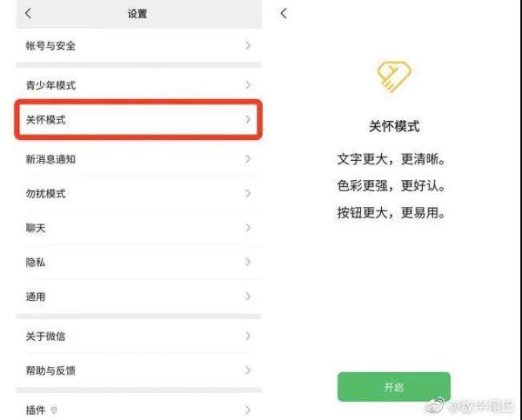The width and height of the screenshot is (522, 420).
Task: Tap the small badge icon beside 插件
Action: pyautogui.click(x=54, y=410)
